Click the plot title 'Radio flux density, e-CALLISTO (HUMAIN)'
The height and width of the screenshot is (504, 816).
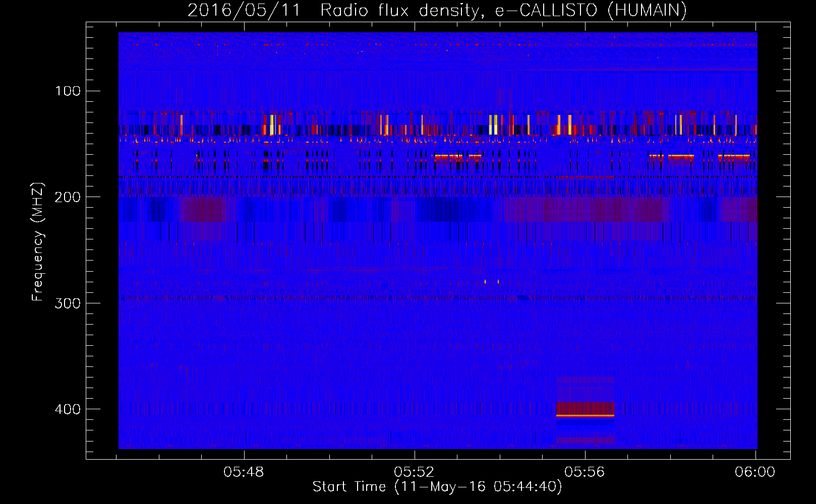tap(503, 10)
